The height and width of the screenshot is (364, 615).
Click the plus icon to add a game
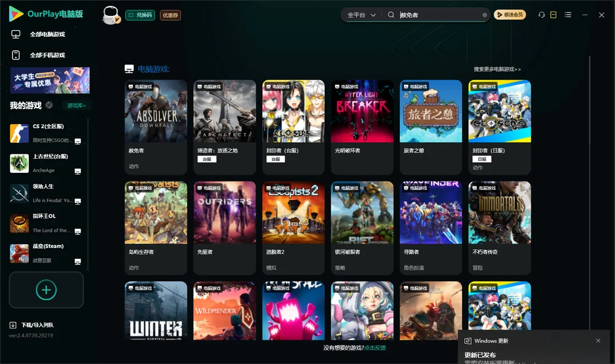click(46, 290)
